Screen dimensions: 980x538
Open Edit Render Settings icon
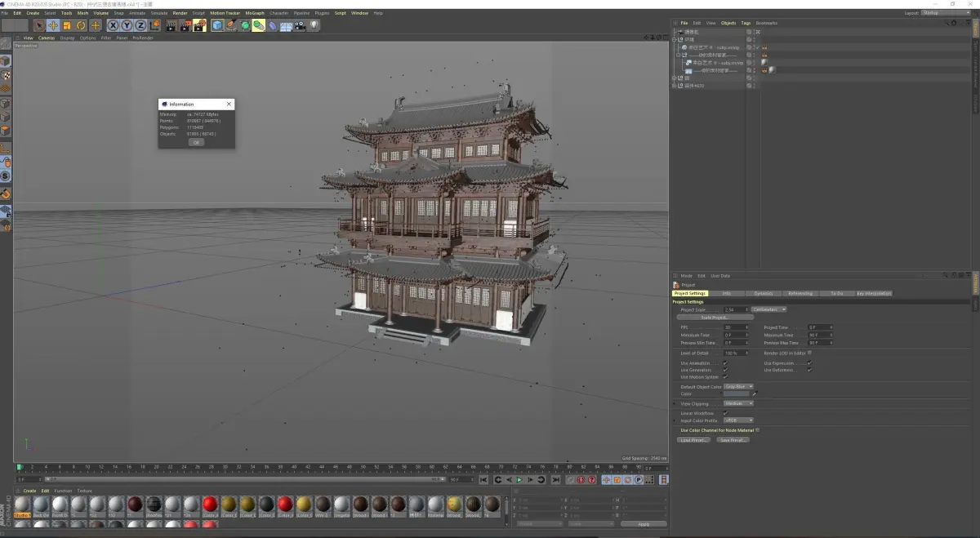click(199, 25)
